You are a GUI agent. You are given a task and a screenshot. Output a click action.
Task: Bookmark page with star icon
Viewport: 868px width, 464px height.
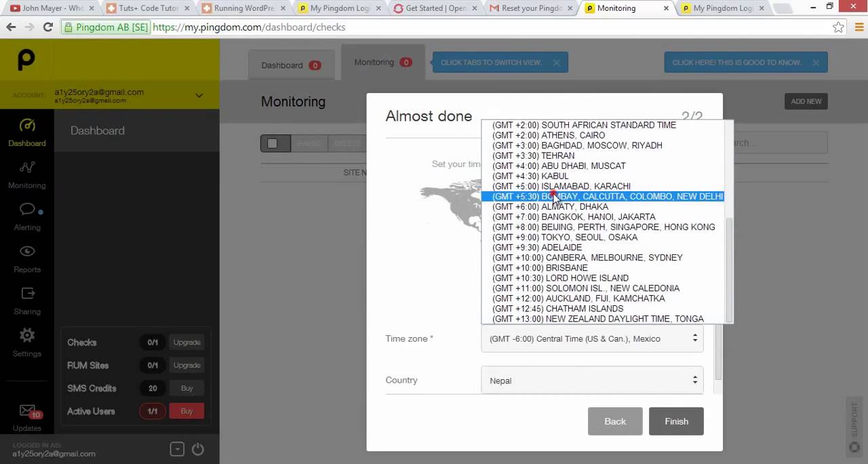(x=839, y=27)
